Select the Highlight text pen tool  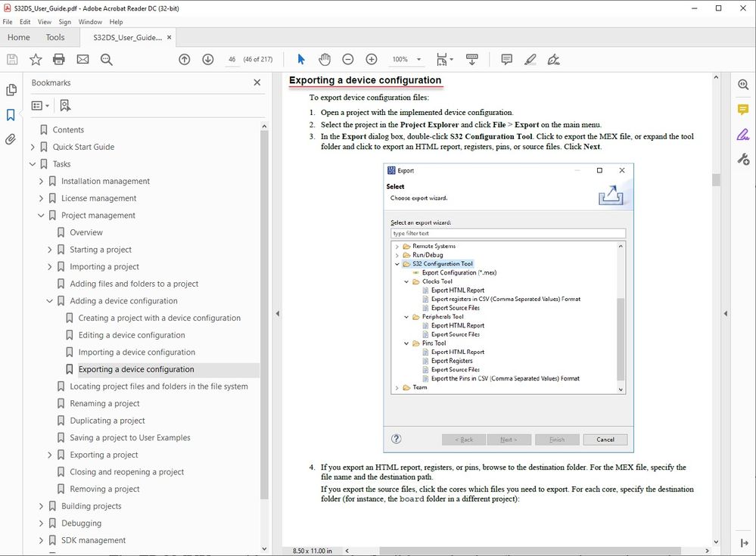(530, 59)
